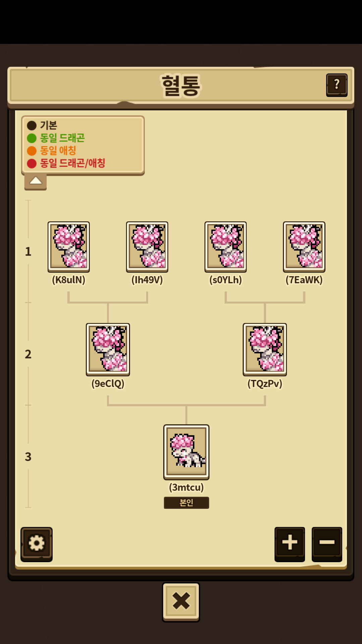Open settings with the gear icon
Screen dimensions: 362x644
pos(37,544)
